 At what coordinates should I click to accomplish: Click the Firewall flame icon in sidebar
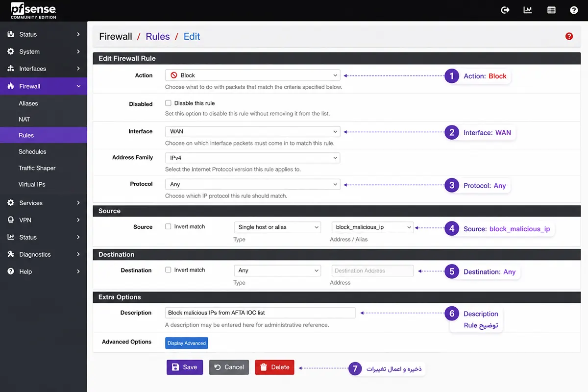click(x=11, y=86)
